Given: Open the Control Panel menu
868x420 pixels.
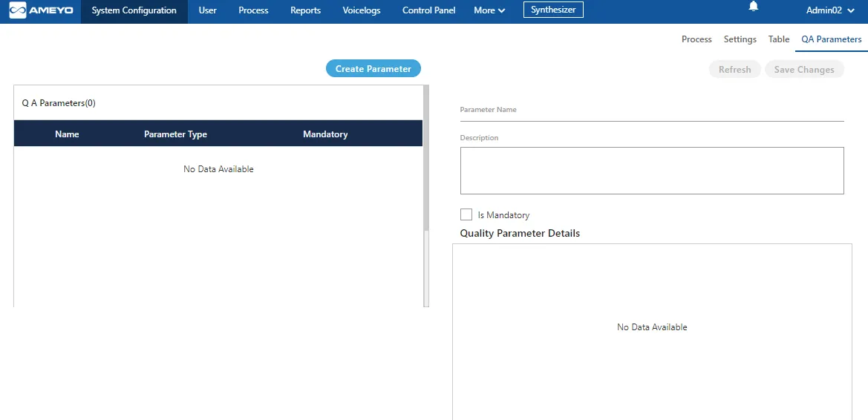Looking at the screenshot, I should tap(429, 10).
